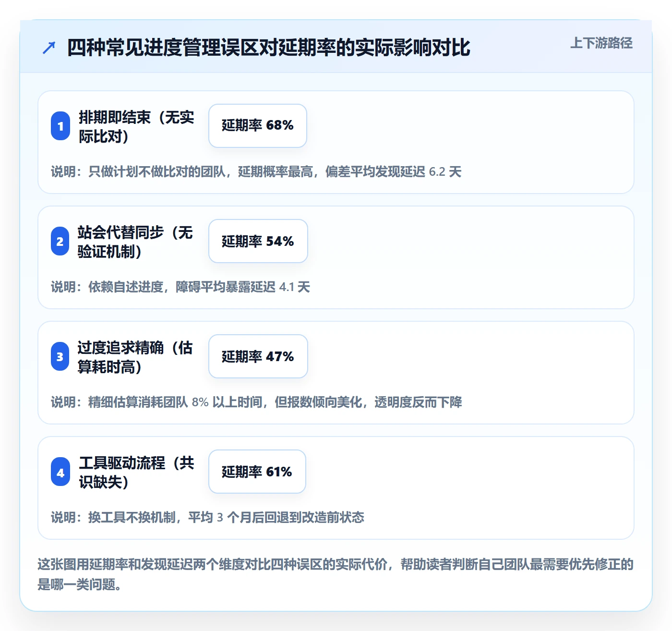Click the note about 3 个月后回退

click(207, 517)
